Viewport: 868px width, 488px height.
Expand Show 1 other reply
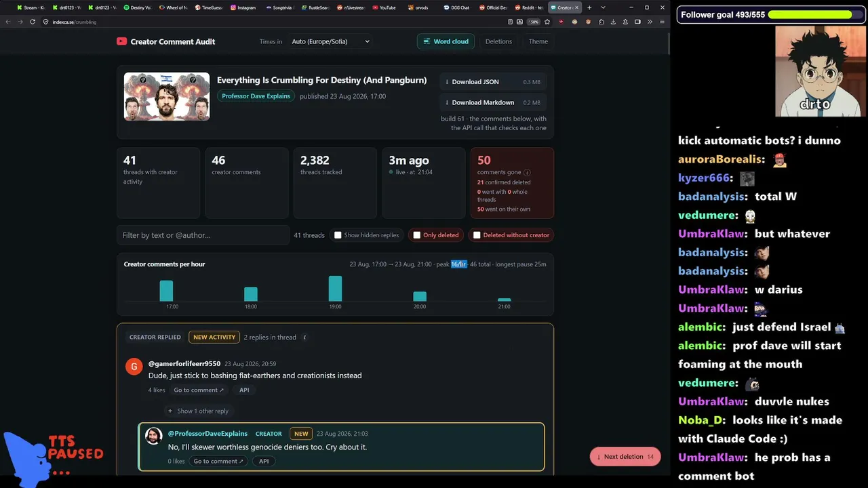click(198, 411)
